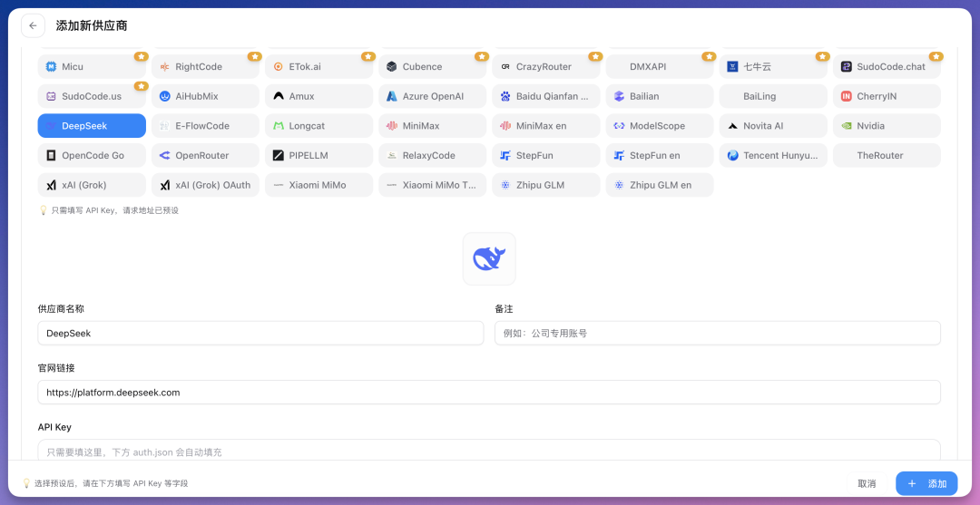Click the 选择预设后 footer hint text
Viewport: 980px width, 505px height.
tap(112, 483)
